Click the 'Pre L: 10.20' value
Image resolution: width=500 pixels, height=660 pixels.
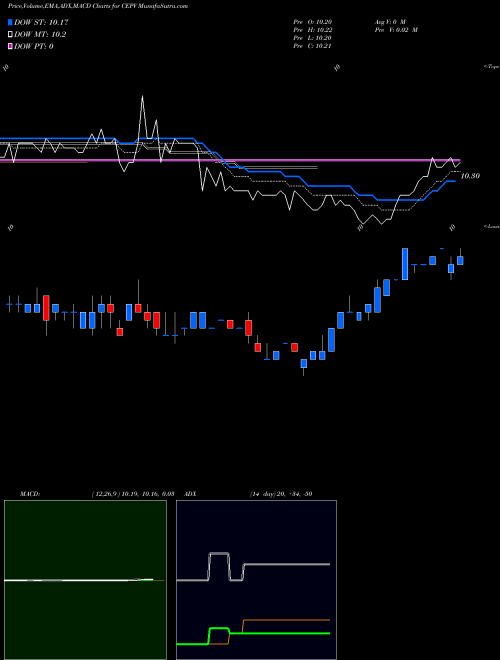pyautogui.click(x=313, y=38)
